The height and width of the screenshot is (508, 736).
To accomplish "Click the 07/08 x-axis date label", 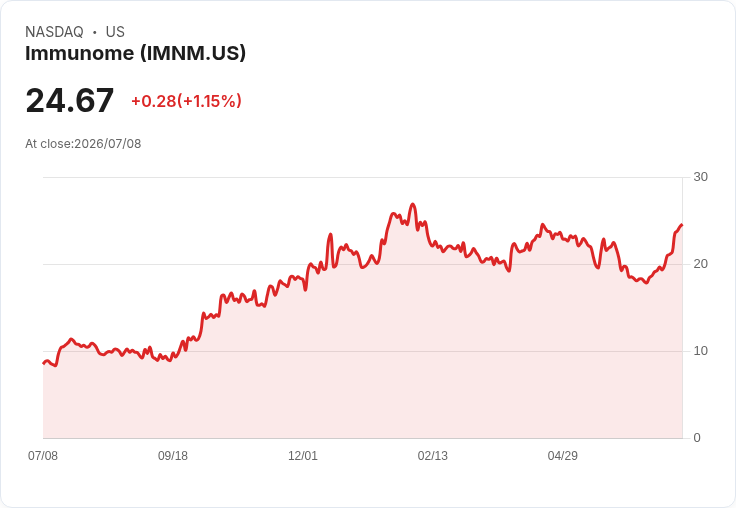I will click(43, 455).
